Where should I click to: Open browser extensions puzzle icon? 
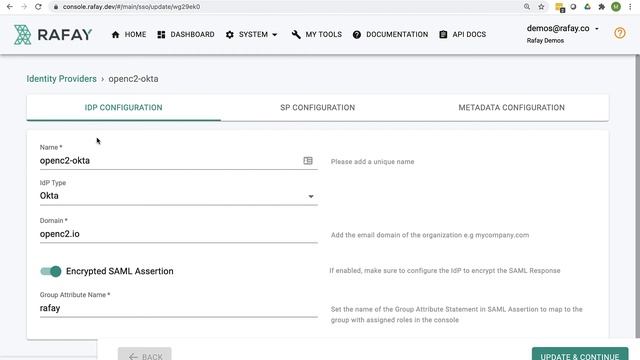(x=602, y=7)
